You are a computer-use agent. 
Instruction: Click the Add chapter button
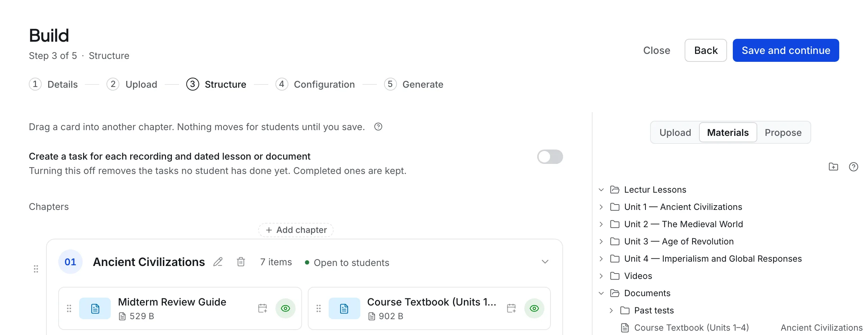296,230
